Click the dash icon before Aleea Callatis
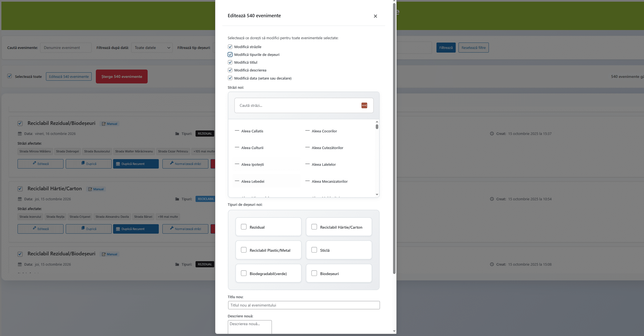 pos(237,131)
